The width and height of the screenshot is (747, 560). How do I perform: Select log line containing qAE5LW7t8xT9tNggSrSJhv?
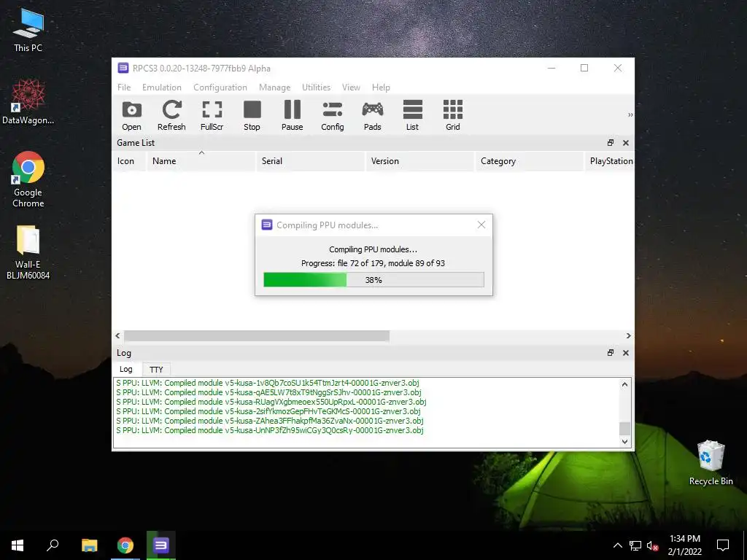pos(268,392)
